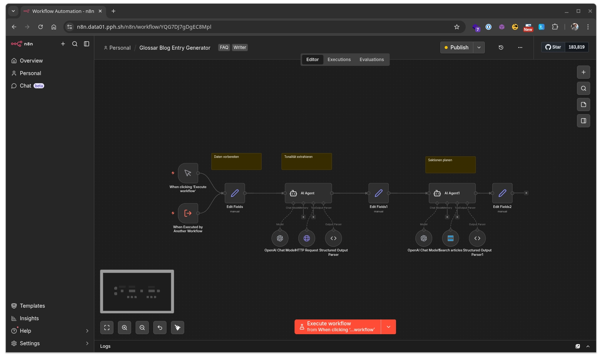602x364 pixels.
Task: Open the Publish dropdown arrow
Action: [479, 47]
